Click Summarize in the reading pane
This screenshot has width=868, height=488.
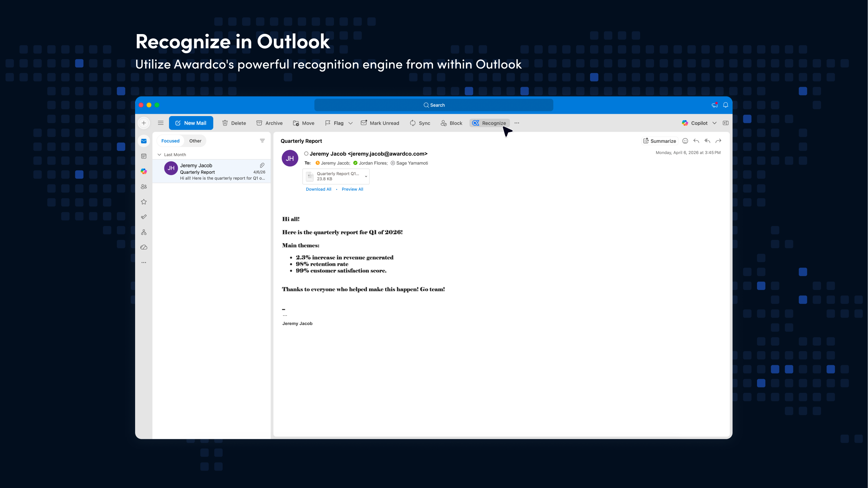point(660,141)
